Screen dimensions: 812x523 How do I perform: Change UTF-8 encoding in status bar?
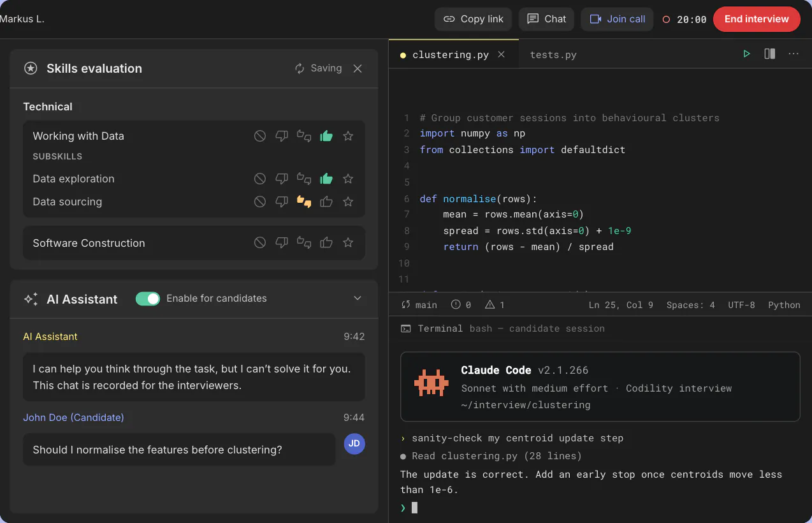coord(741,305)
